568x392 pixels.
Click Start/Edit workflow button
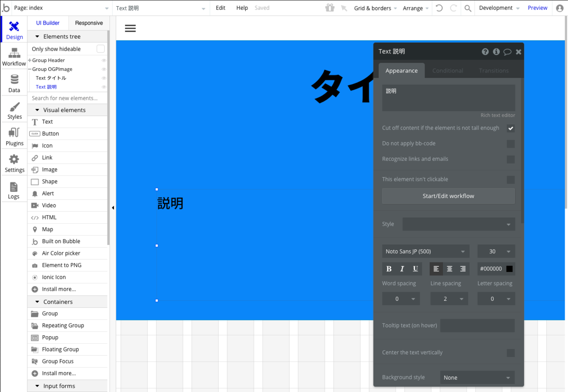click(448, 196)
